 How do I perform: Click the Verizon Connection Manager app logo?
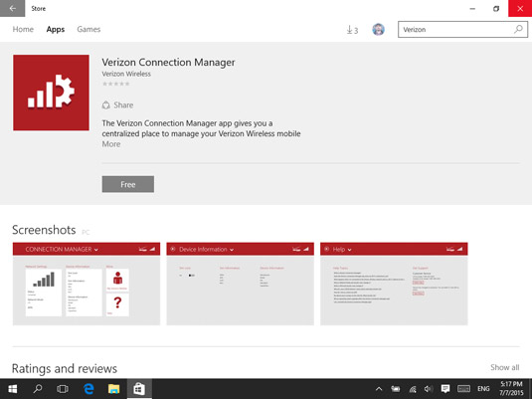coord(52,93)
